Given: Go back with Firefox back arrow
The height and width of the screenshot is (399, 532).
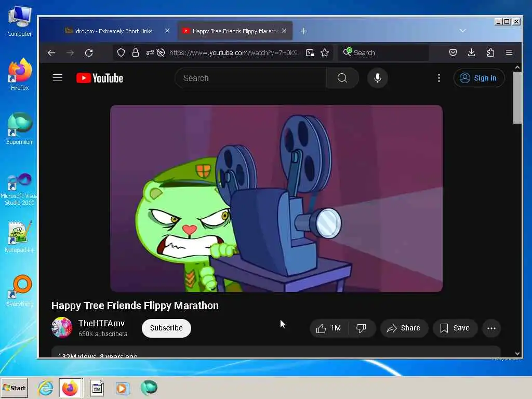Looking at the screenshot, I should point(51,52).
